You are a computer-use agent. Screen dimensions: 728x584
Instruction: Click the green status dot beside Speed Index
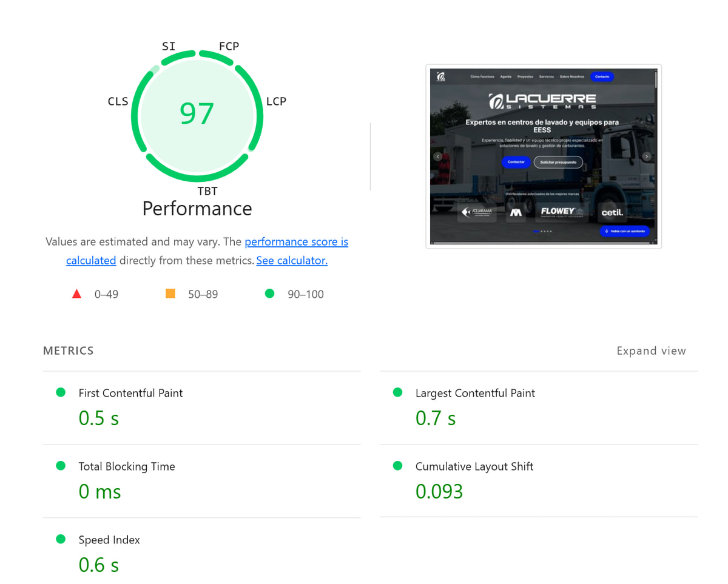coord(60,539)
